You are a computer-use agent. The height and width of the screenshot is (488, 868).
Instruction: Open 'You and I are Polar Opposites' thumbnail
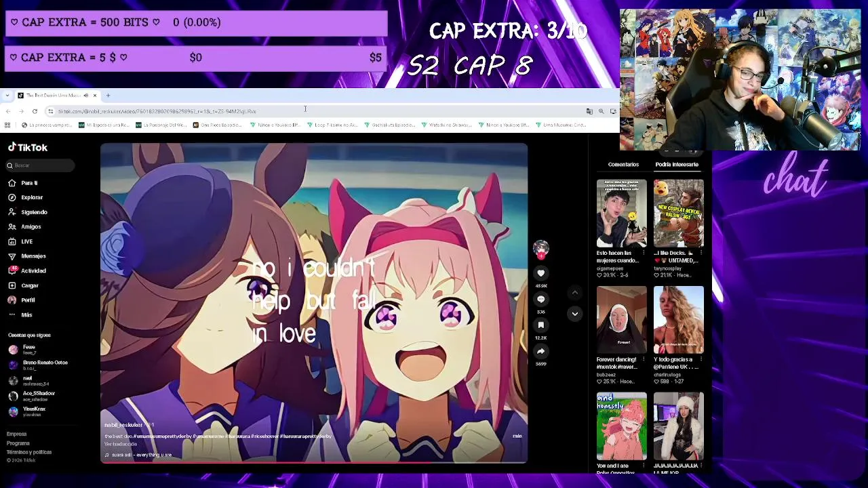click(622, 426)
